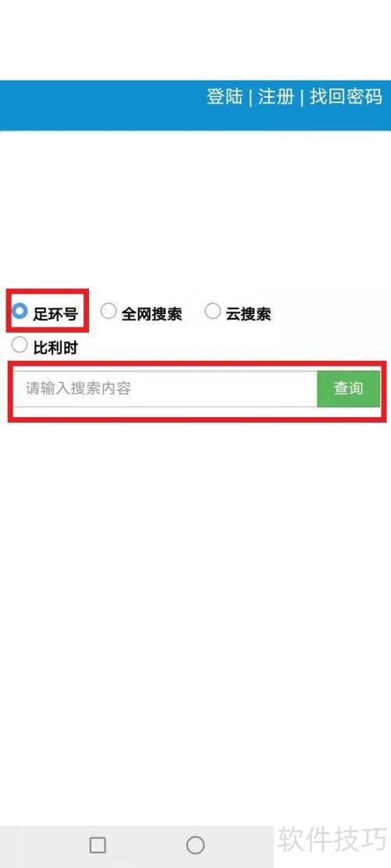Click the 云搜索 option label text
Image resolution: width=391 pixels, height=868 pixels.
248,314
